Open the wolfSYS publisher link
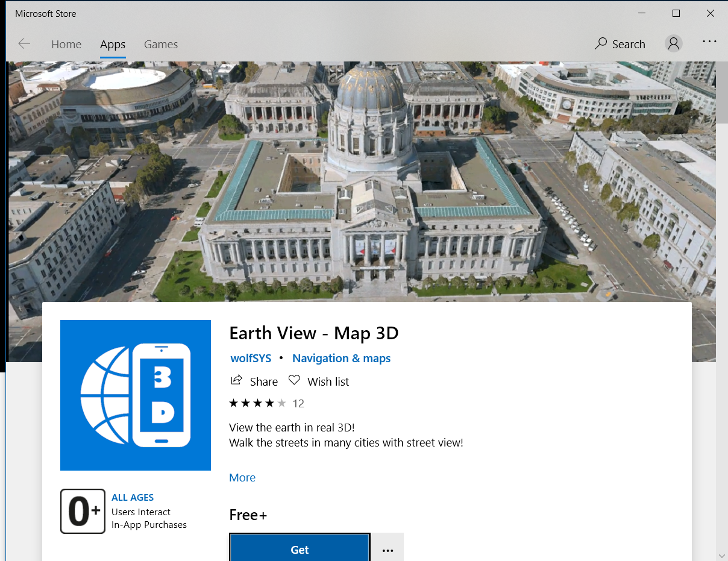 (251, 359)
